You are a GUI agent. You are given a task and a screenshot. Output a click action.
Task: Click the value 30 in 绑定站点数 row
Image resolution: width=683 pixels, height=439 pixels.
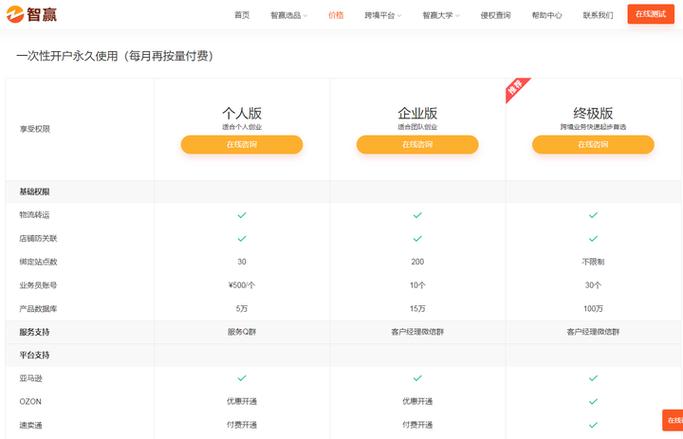(x=242, y=262)
